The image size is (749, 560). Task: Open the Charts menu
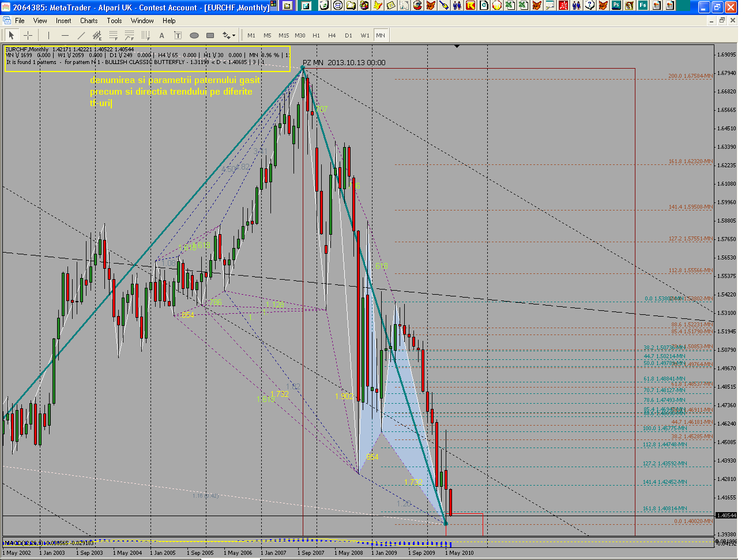pos(89,21)
